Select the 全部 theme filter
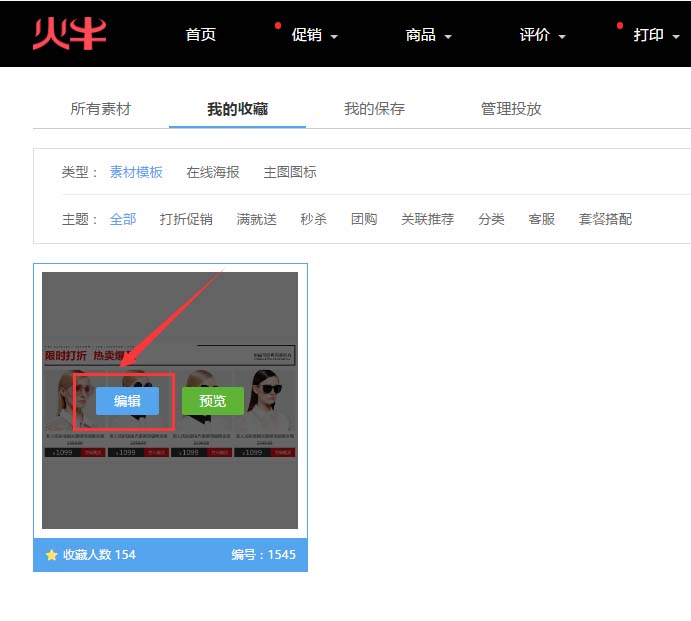Viewport: 691px width, 621px height. [x=123, y=219]
